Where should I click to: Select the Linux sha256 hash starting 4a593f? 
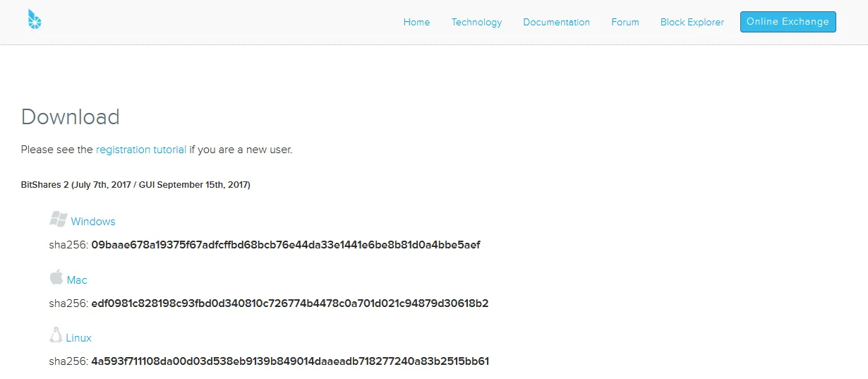point(290,361)
